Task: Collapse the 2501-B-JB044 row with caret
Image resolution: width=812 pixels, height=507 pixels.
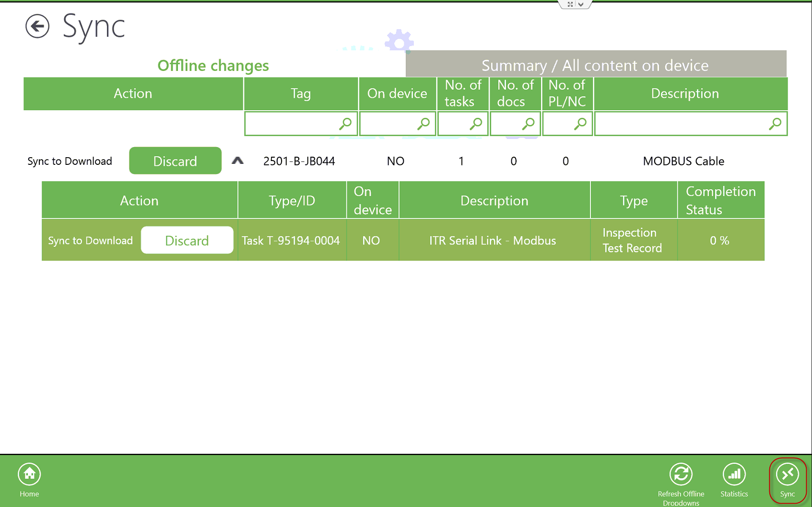Action: click(237, 161)
